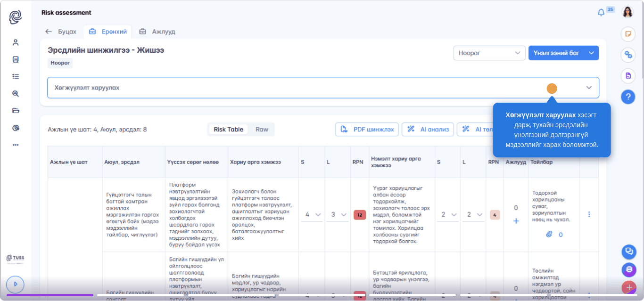Open the document list sidebar icon
Viewport: 644px width, 301px height.
(16, 59)
